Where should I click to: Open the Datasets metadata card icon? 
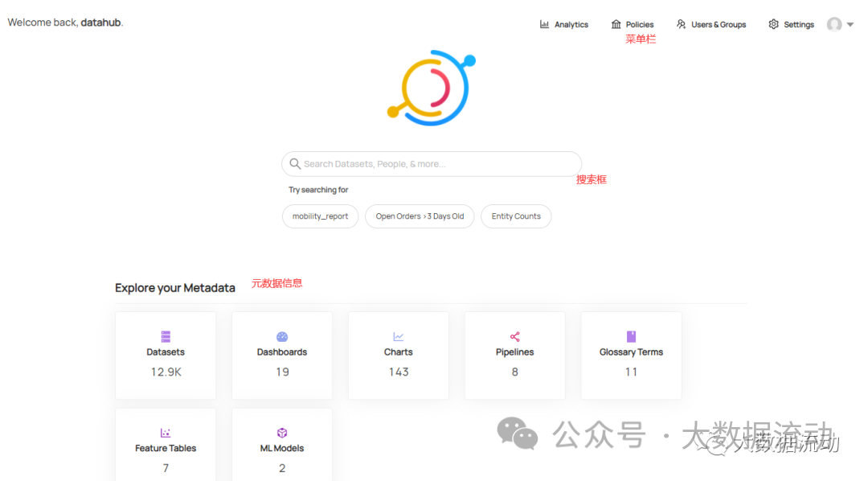(165, 335)
